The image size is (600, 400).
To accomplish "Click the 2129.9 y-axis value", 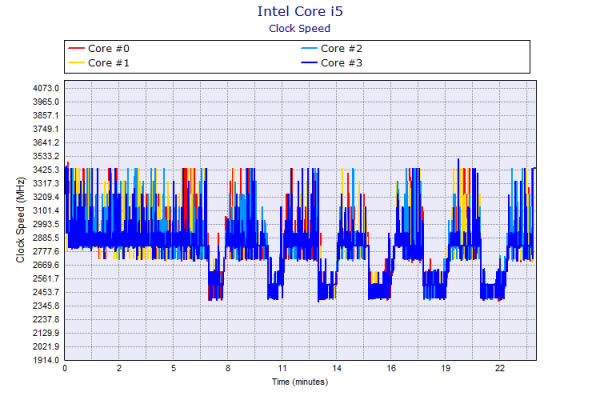I will pyautogui.click(x=46, y=333).
